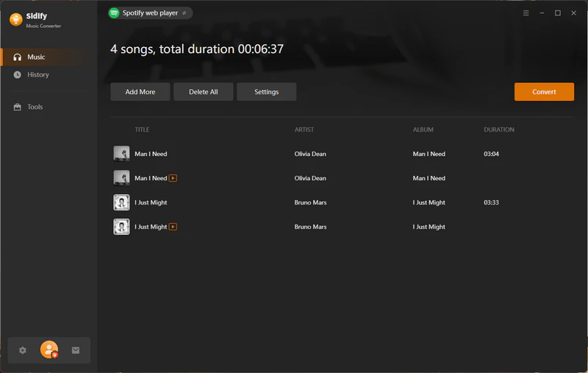588x373 pixels.
Task: Click the last I Just Might album thumbnail
Action: [x=121, y=227]
